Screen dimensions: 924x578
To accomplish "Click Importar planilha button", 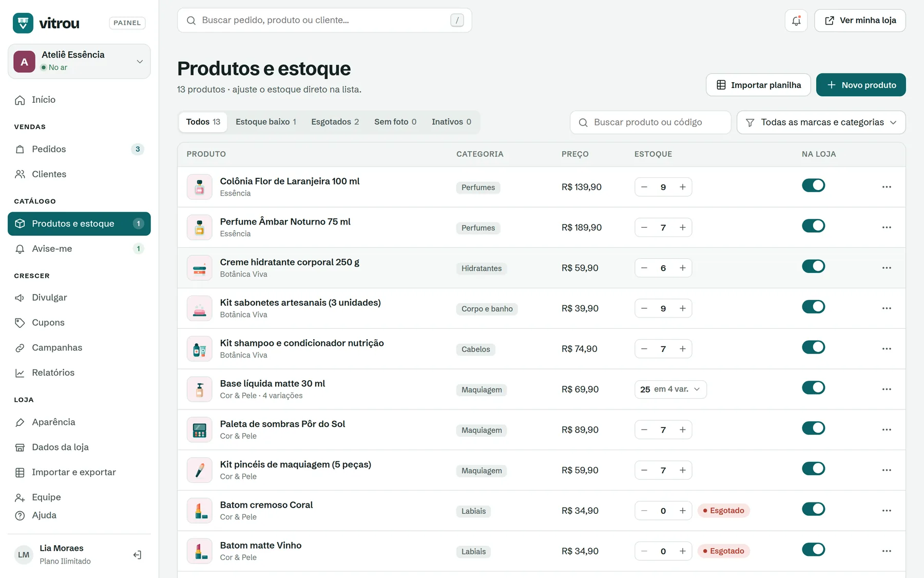I will 758,85.
